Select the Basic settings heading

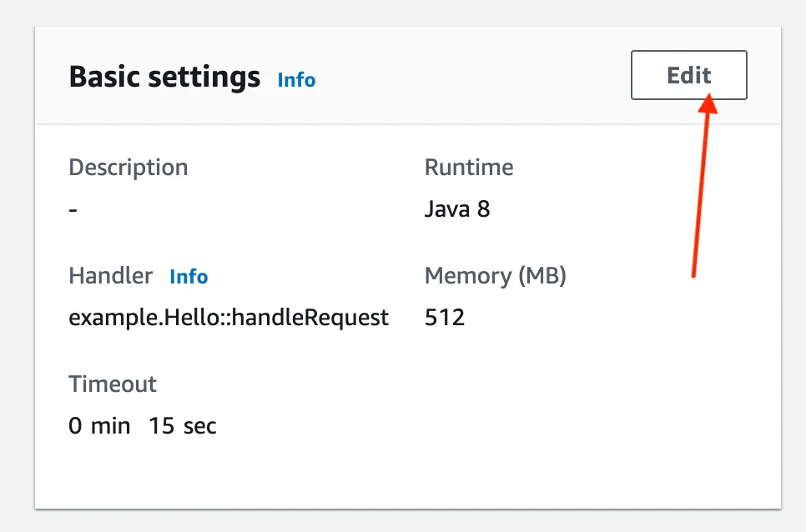tap(164, 76)
